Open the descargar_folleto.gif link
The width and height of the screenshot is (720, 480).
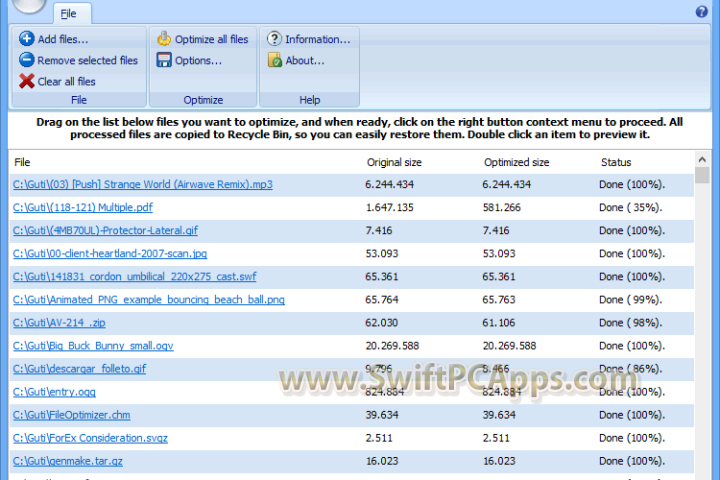click(79, 369)
